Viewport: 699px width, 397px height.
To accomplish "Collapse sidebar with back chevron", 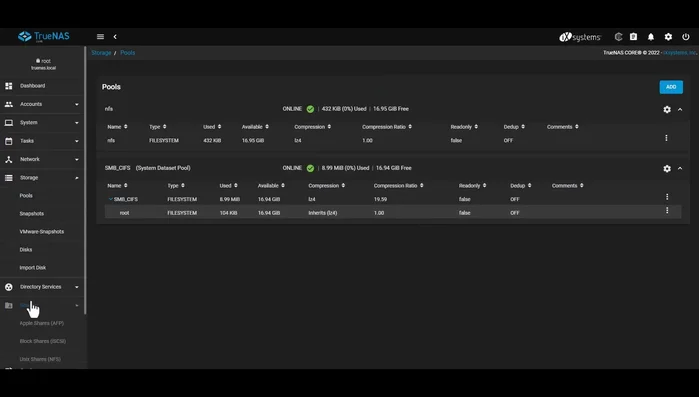I will tap(115, 37).
